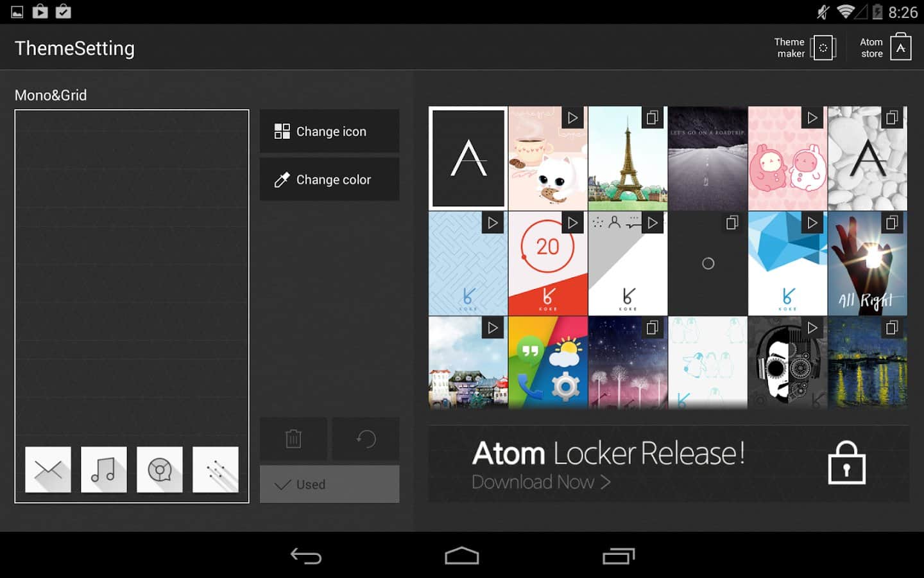Open the Theme maker icon

(x=823, y=48)
